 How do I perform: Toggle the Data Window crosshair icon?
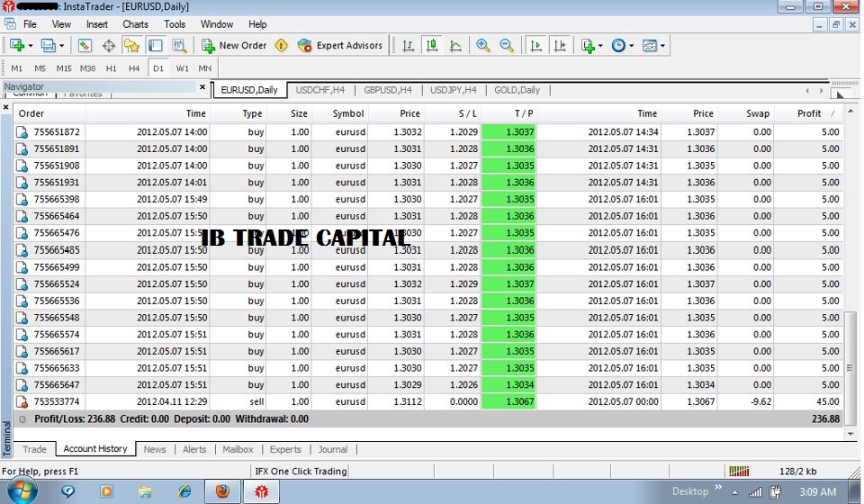pos(109,46)
